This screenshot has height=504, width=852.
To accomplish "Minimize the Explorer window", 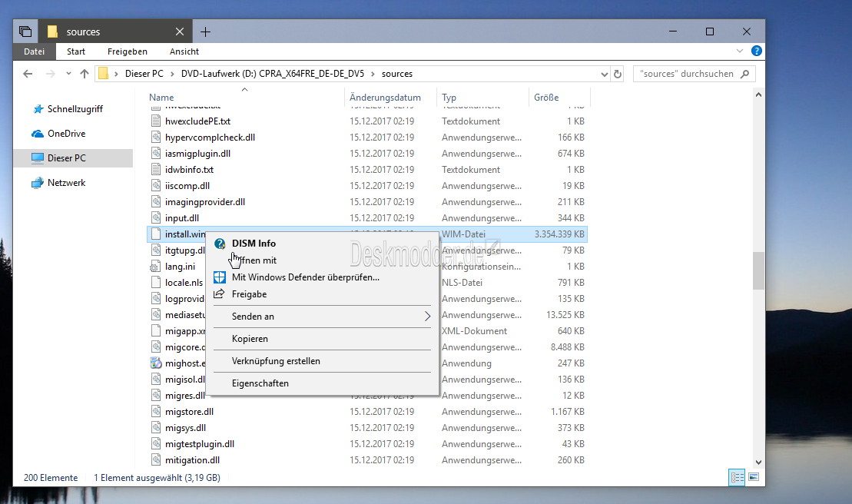I will pos(673,31).
